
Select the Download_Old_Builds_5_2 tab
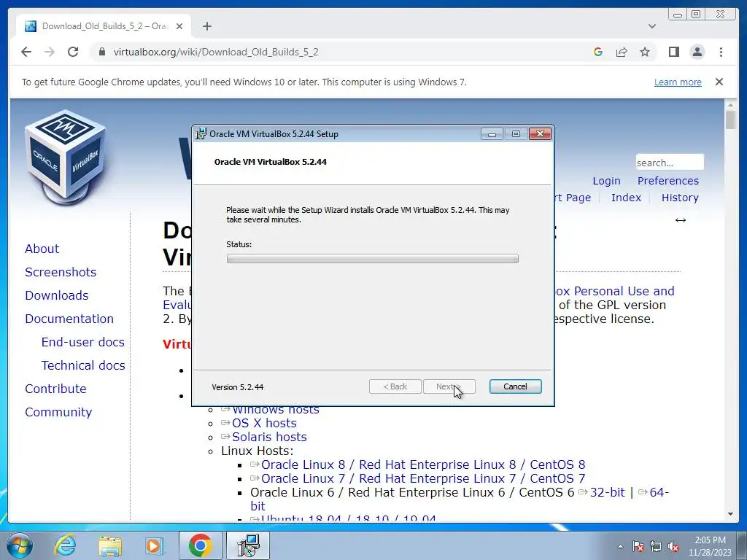[x=104, y=26]
